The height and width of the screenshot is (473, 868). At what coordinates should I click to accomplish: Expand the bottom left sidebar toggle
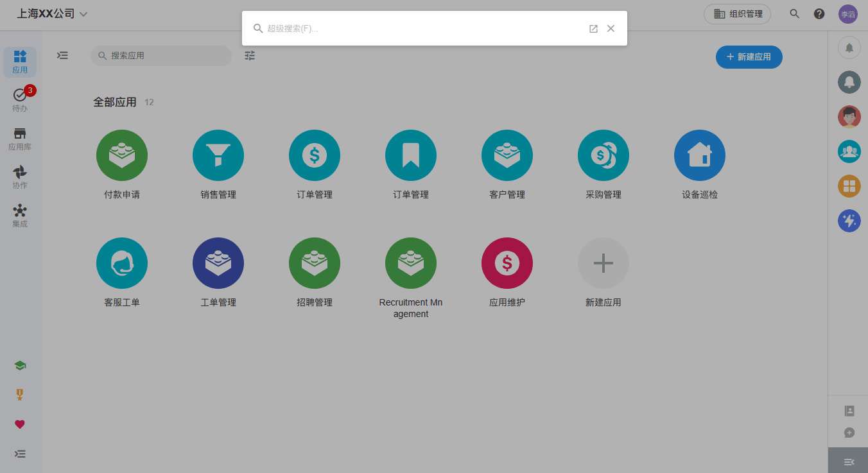(20, 454)
